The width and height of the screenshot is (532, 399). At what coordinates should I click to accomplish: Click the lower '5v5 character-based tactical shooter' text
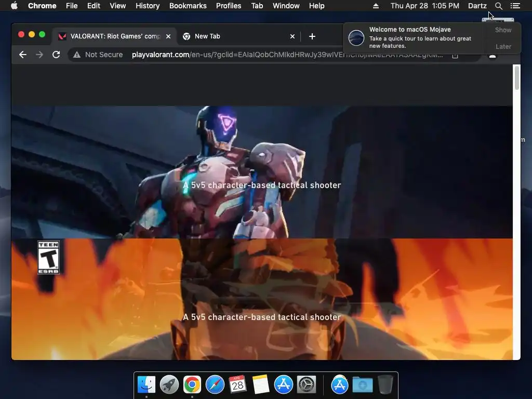[x=262, y=317]
